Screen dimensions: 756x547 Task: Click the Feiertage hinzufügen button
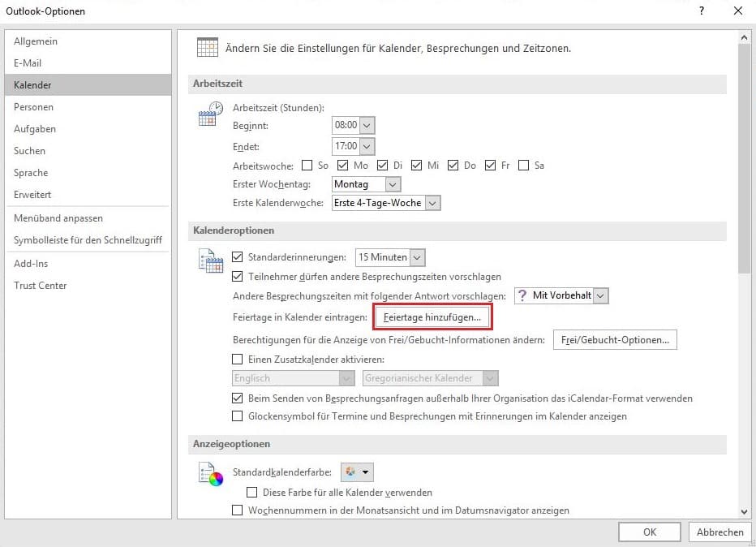click(x=432, y=317)
